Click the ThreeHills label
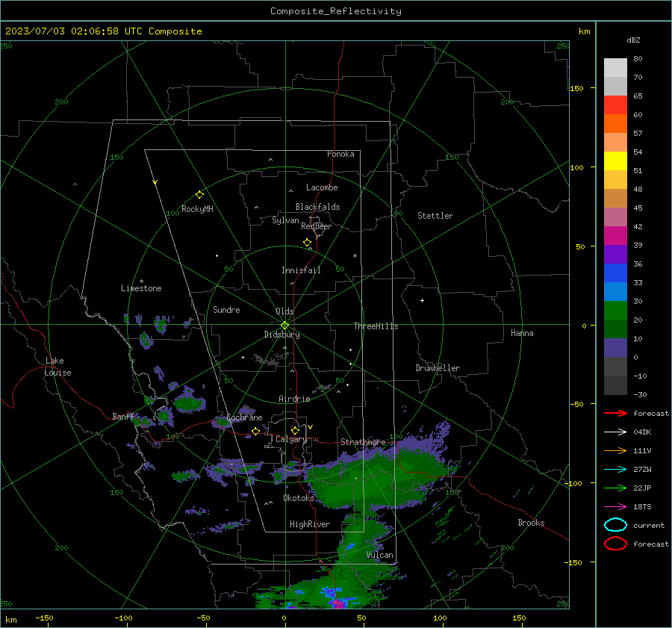The image size is (672, 628). point(376,326)
